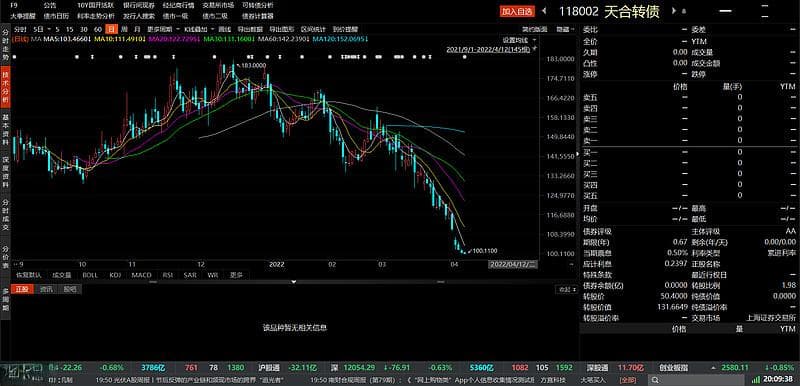
Task: Switch to the 资讯 tab
Action: pos(46,289)
